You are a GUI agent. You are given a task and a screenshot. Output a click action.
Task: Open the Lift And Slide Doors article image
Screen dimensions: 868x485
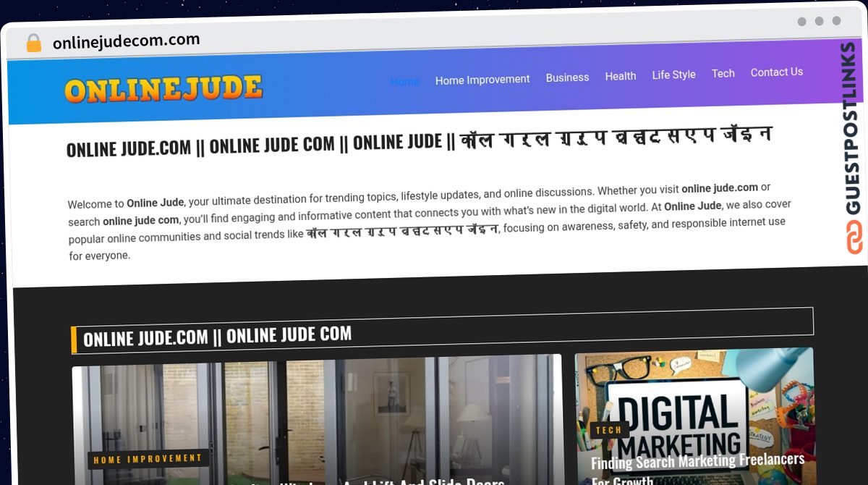coord(317,420)
